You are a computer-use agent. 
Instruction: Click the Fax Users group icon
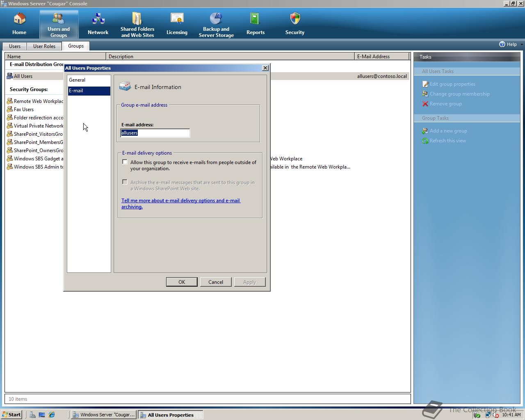click(10, 109)
